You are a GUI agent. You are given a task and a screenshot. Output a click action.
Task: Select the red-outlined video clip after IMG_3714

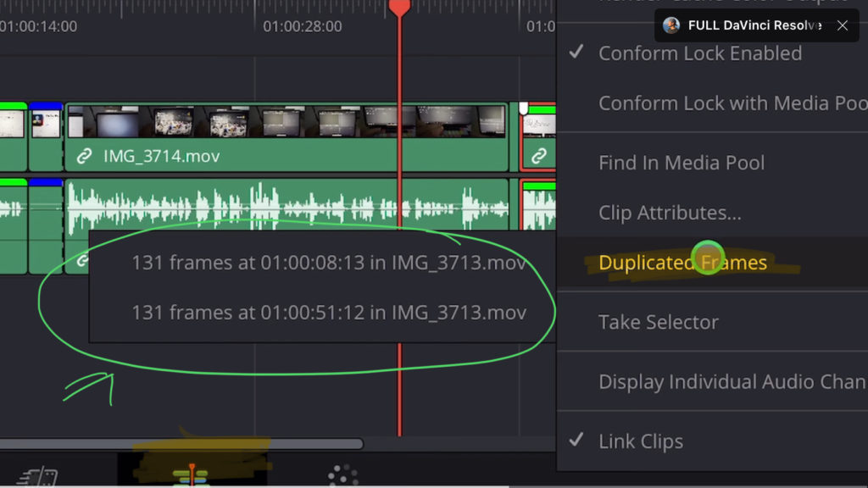(538, 137)
